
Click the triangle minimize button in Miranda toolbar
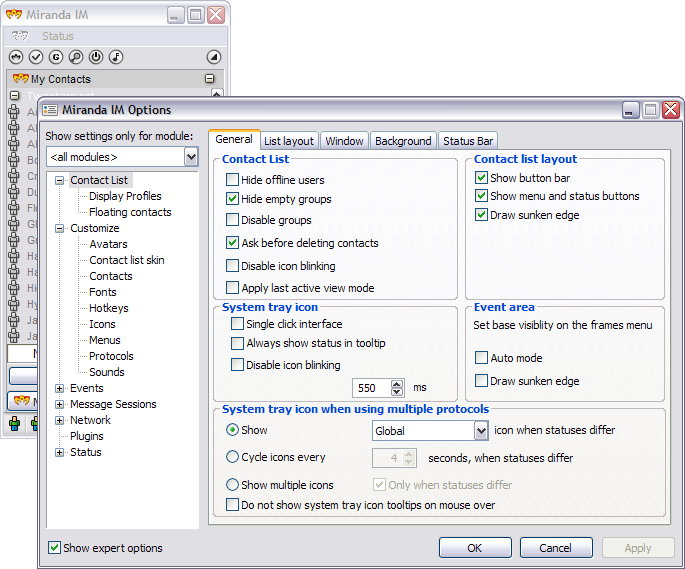[214, 57]
